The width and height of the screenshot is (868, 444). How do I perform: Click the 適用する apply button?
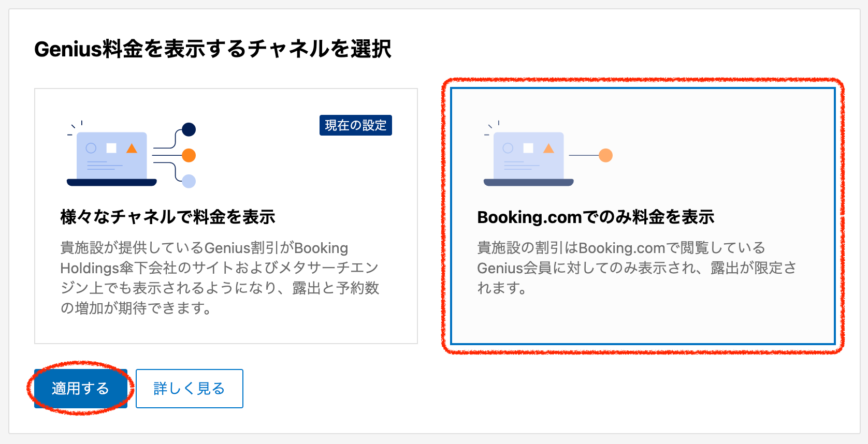80,388
